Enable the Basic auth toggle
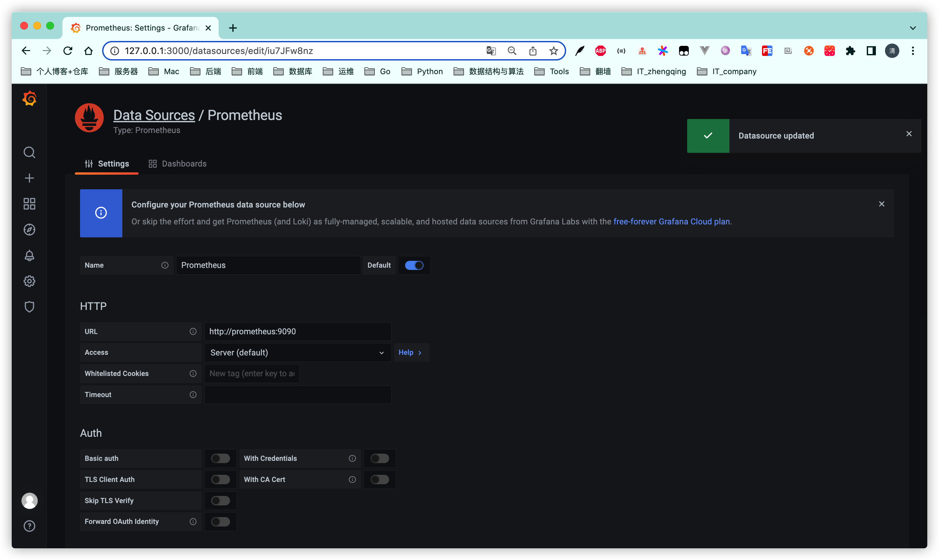This screenshot has width=939, height=560. click(220, 459)
